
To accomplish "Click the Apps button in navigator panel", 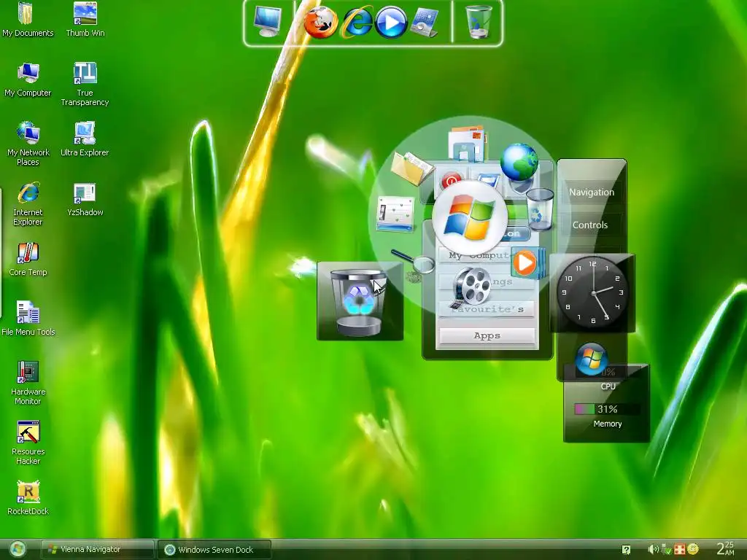I will pyautogui.click(x=487, y=335).
